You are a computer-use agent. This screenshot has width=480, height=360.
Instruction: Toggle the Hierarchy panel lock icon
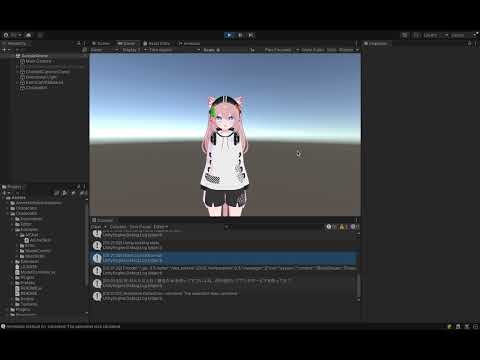79,43
